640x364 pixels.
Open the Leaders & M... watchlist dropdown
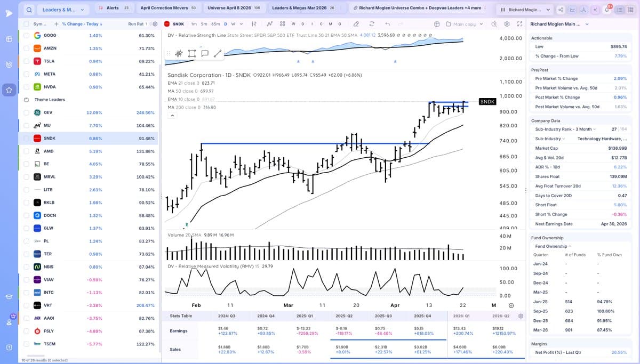coord(63,10)
